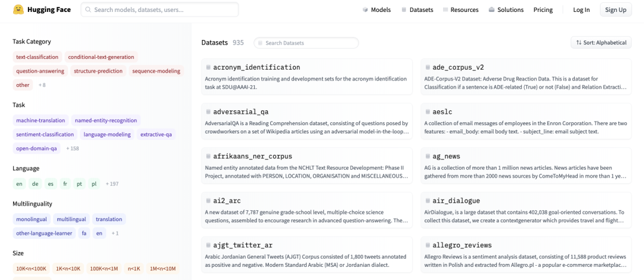Click the magnifier icon in the top search bar
The width and height of the screenshot is (644, 280).
[x=88, y=10]
